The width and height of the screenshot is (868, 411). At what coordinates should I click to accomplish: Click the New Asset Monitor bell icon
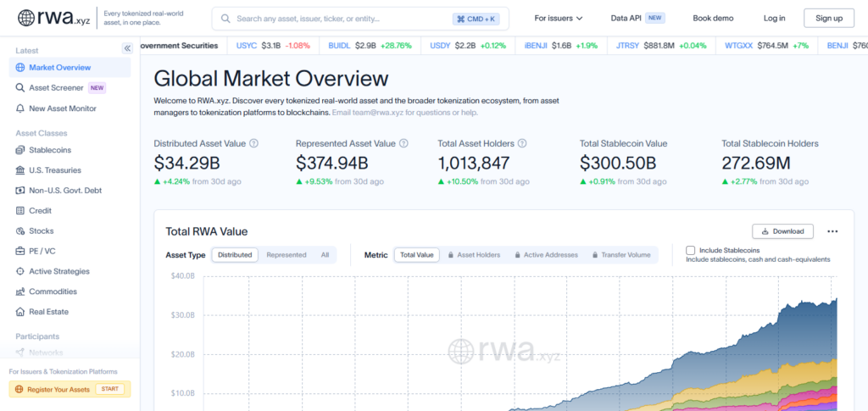pos(20,108)
